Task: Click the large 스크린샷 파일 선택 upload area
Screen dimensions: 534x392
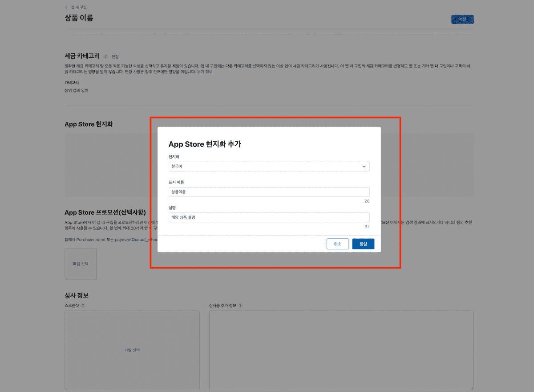Action: tap(132, 350)
